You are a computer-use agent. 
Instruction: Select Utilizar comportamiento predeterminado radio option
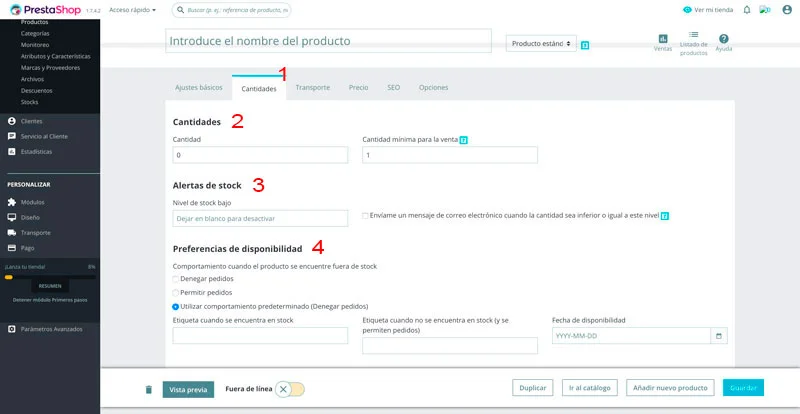pos(176,307)
